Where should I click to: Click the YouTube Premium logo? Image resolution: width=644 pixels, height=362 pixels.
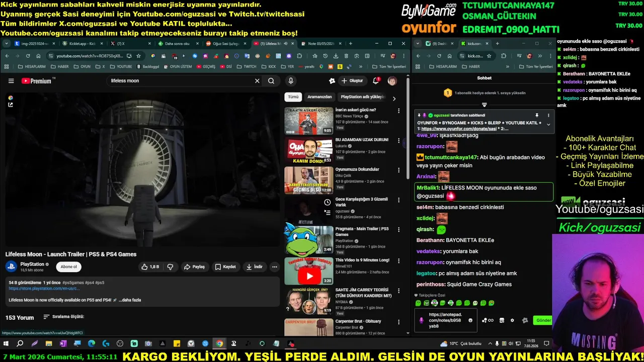(36, 81)
